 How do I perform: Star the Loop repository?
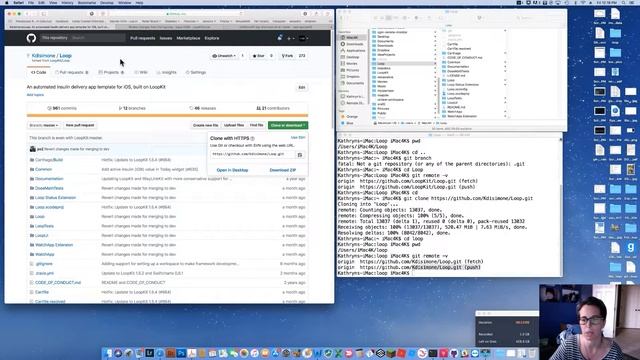(259, 56)
